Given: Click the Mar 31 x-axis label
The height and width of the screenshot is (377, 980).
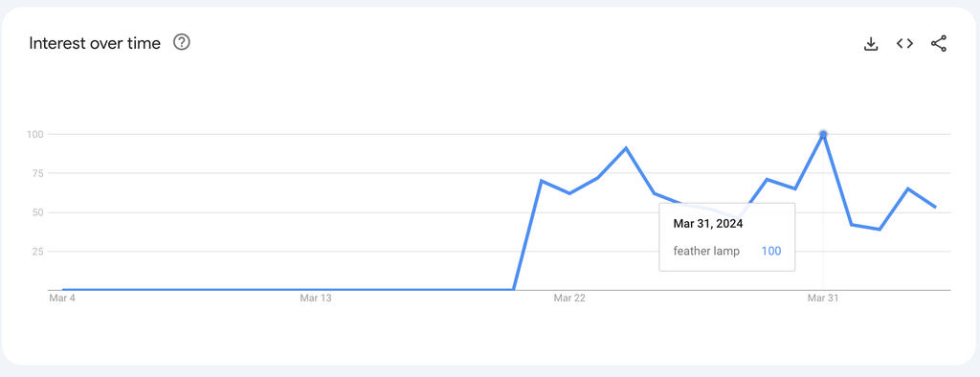Looking at the screenshot, I should click(x=823, y=299).
